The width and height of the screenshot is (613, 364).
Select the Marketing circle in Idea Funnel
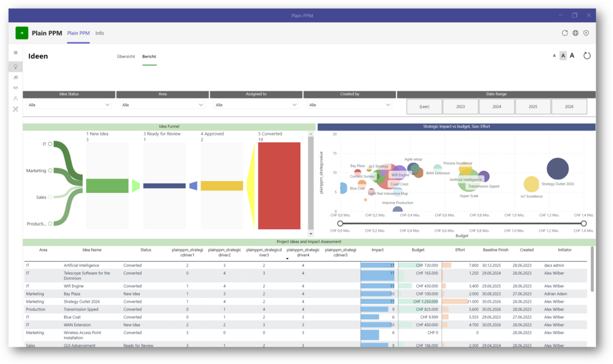pyautogui.click(x=50, y=171)
